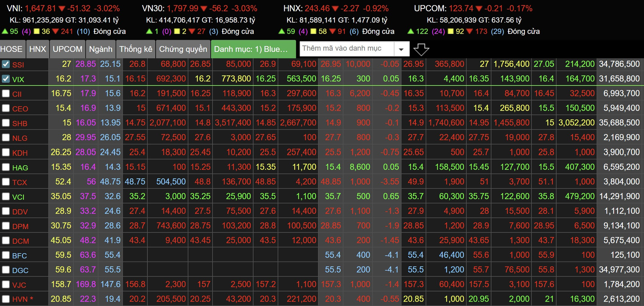The image size is (644, 306).
Task: Tick the TCX row checkbox
Action: (6, 182)
